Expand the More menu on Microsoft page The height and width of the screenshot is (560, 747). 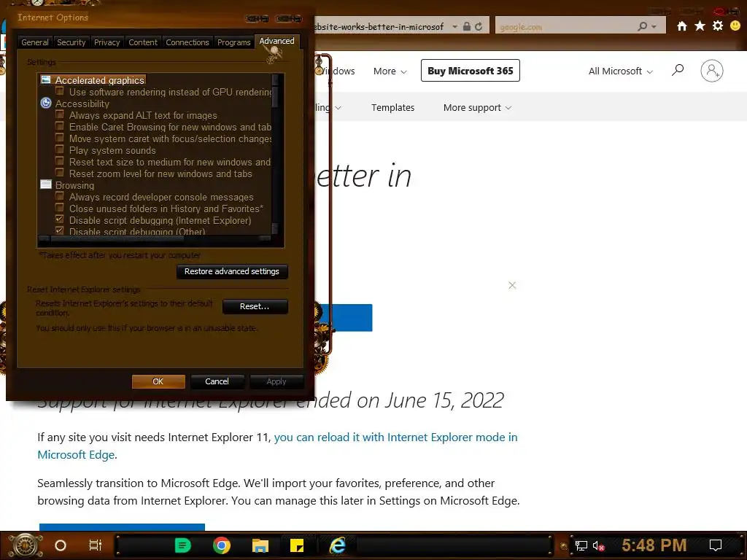(x=390, y=71)
